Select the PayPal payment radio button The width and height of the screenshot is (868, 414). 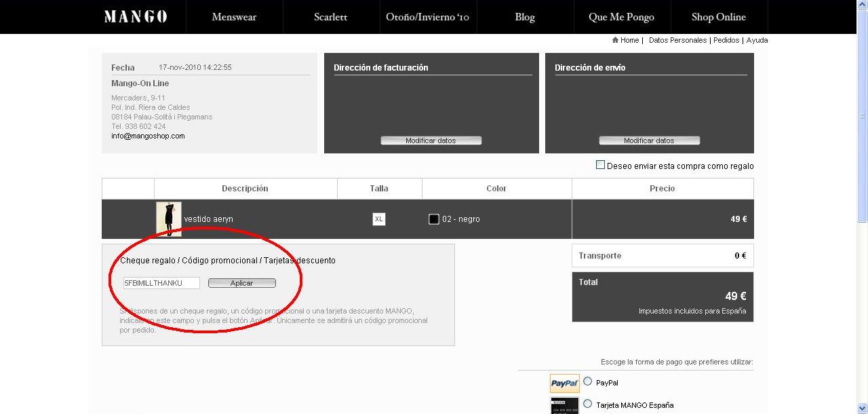(x=588, y=381)
